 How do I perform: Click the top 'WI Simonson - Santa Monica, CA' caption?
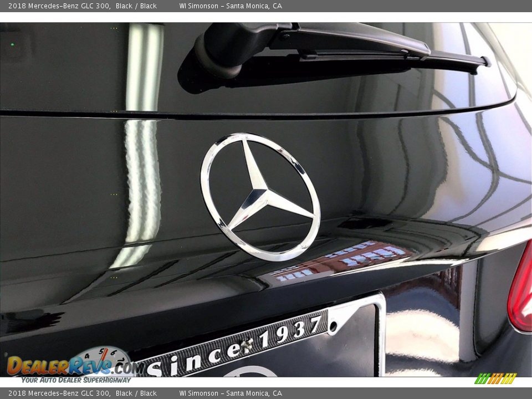coord(231,6)
